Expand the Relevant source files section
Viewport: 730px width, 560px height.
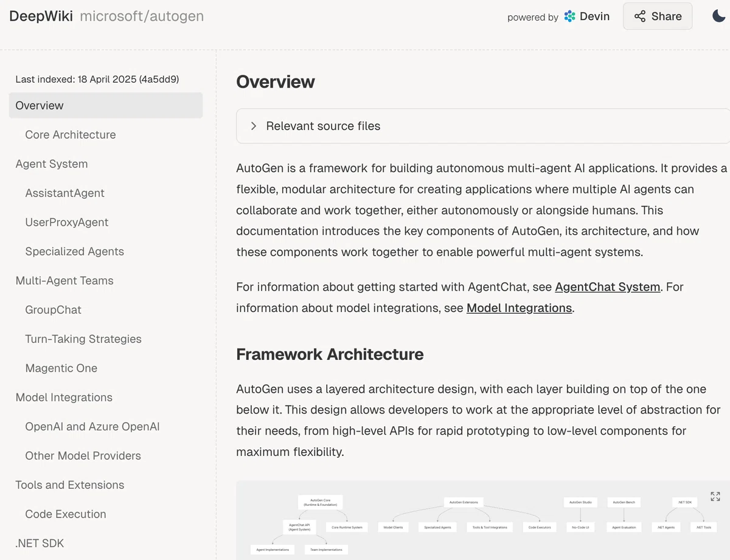[483, 126]
